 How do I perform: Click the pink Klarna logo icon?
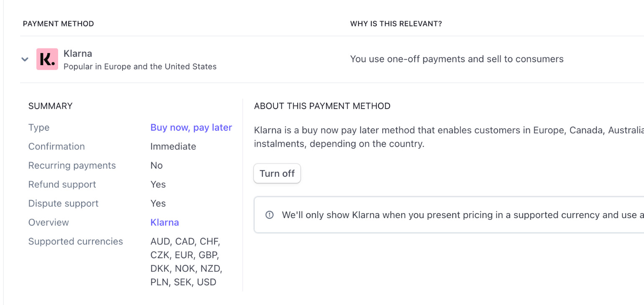(x=47, y=59)
